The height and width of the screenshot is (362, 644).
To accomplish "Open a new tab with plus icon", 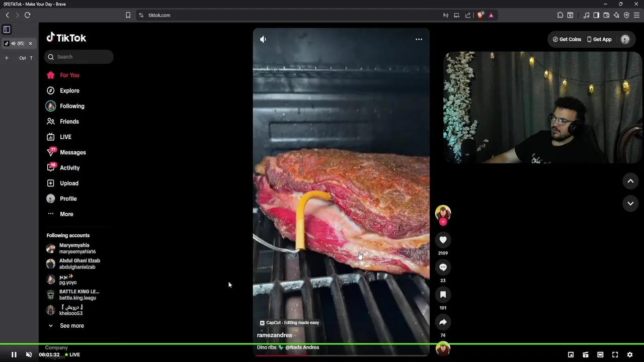I will coord(7,58).
